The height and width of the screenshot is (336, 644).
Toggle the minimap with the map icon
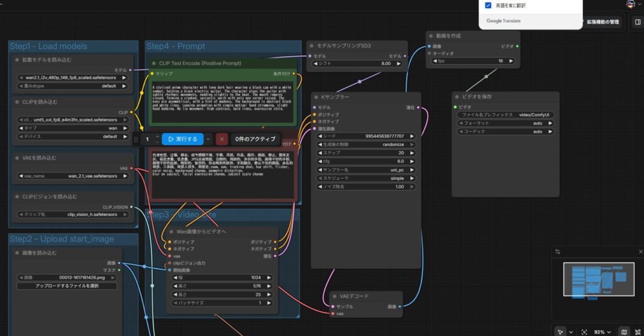pyautogui.click(x=624, y=332)
